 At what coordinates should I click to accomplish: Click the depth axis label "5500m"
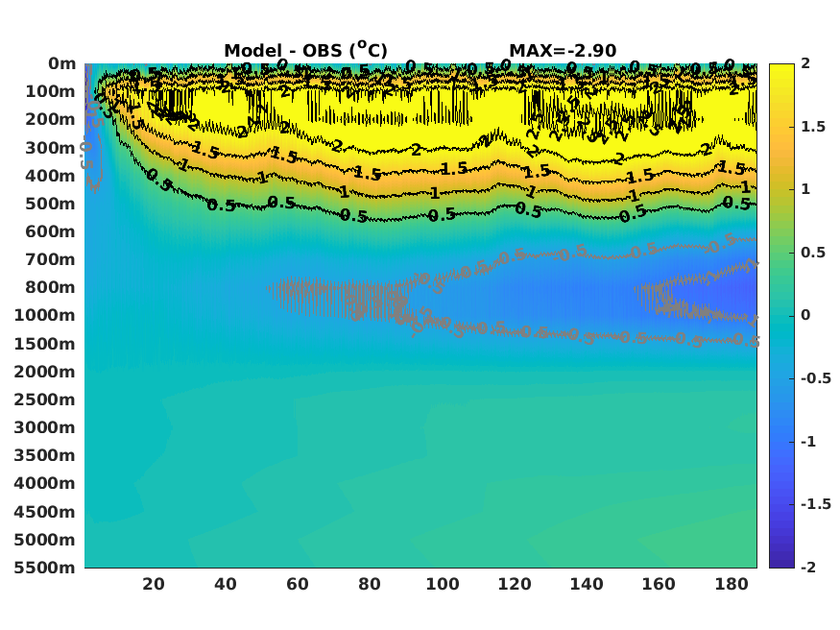pos(45,567)
